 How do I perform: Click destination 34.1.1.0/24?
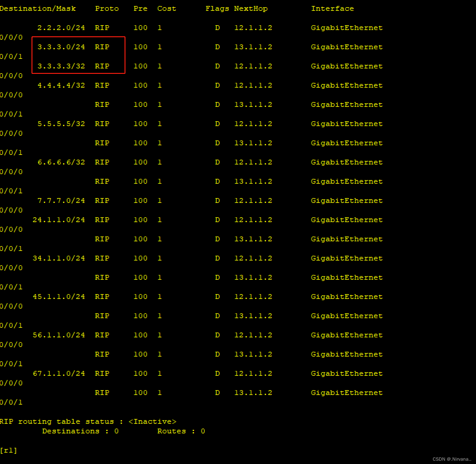coord(59,258)
